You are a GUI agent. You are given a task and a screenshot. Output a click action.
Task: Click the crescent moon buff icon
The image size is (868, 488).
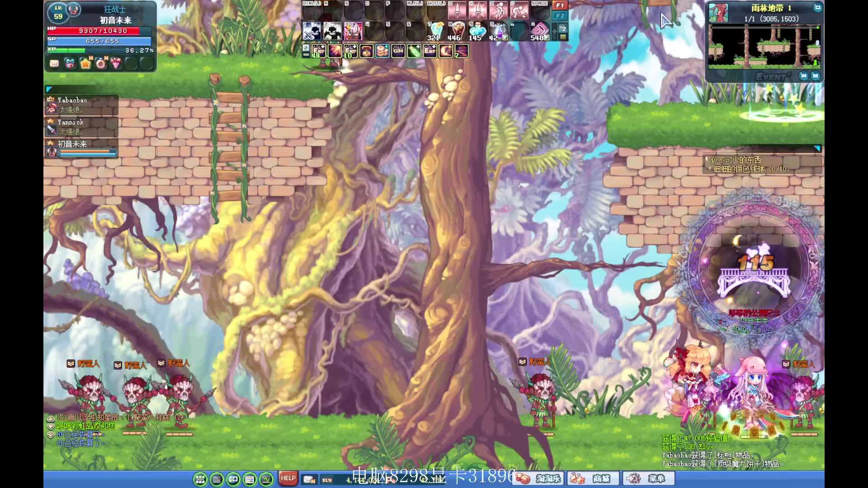pos(445,51)
